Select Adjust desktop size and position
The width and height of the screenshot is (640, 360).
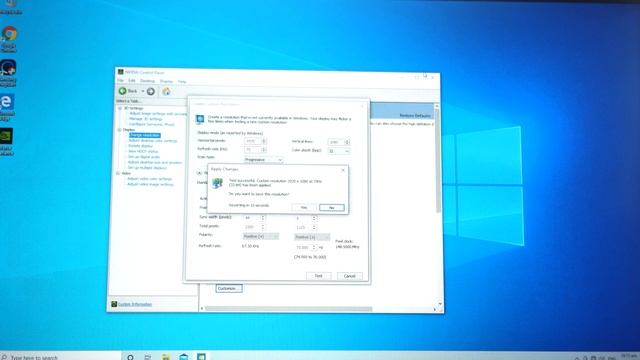coord(155,162)
